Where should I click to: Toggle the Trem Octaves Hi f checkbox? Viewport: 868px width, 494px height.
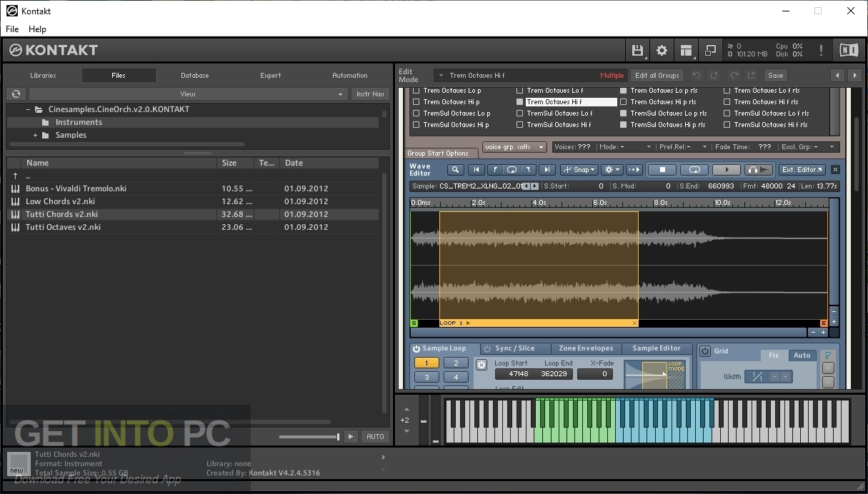coord(519,102)
